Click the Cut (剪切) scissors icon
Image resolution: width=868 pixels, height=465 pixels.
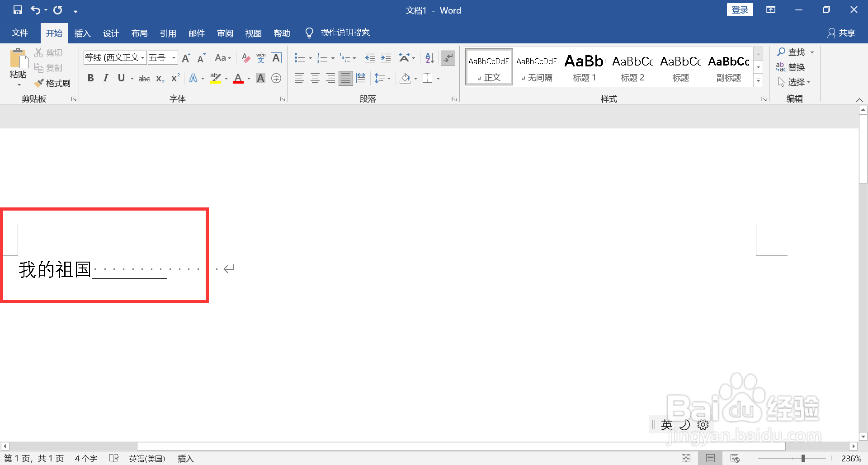pos(39,53)
